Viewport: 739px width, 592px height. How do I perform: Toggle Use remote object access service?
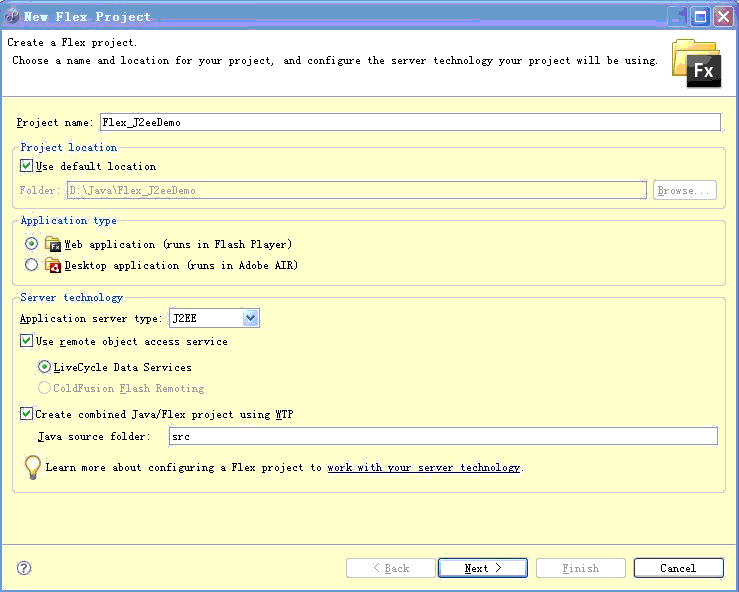pos(26,341)
